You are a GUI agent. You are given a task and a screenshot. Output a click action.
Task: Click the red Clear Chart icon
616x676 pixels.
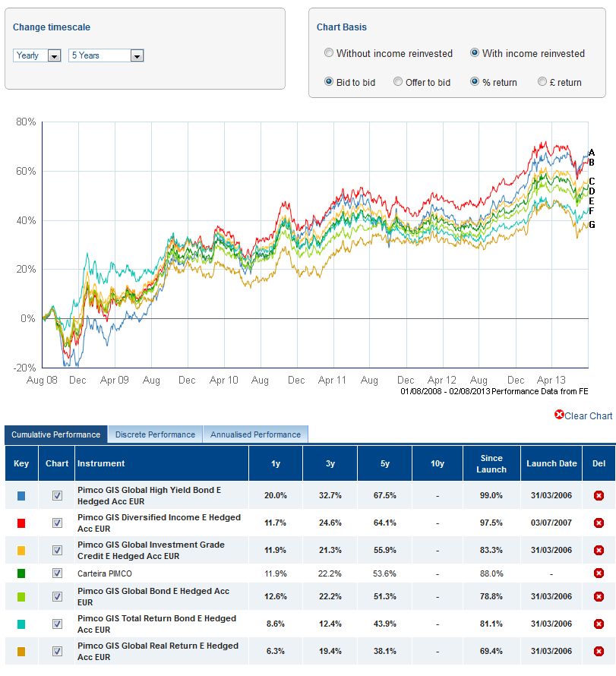[560, 415]
